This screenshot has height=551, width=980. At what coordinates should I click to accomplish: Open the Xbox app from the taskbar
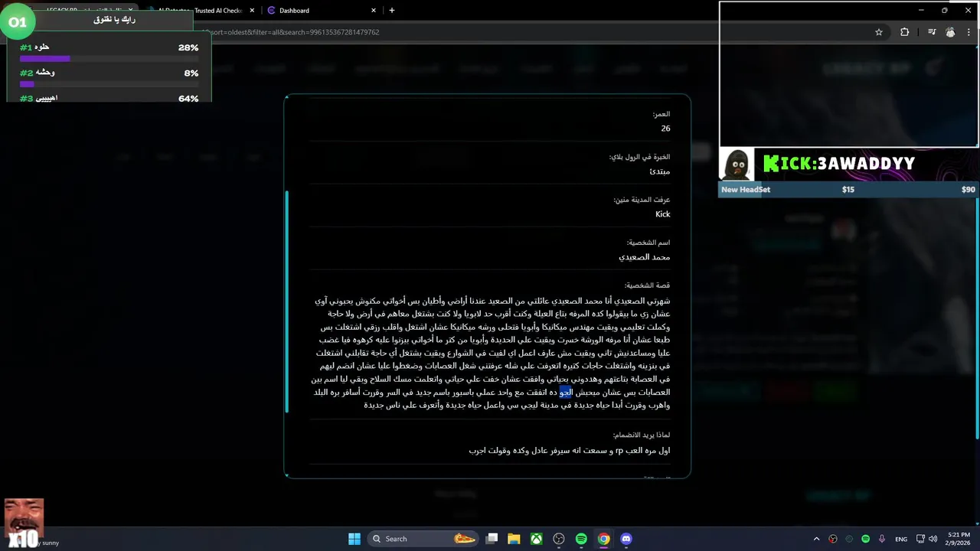[537, 539]
